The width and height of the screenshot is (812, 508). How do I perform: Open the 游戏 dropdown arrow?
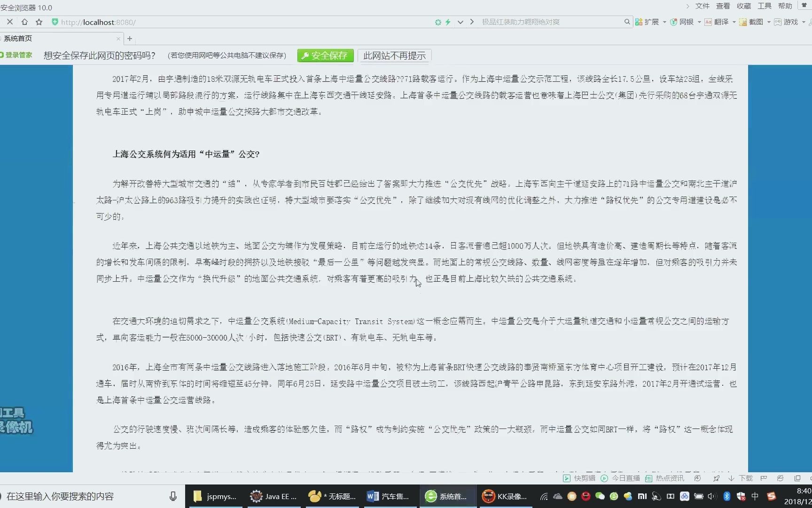click(804, 22)
